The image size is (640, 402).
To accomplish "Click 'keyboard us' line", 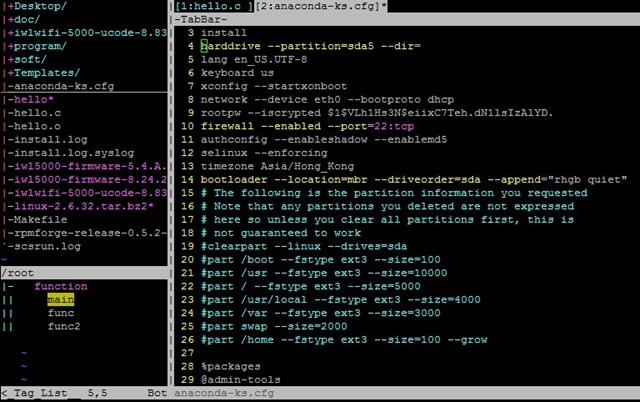I will (x=237, y=73).
